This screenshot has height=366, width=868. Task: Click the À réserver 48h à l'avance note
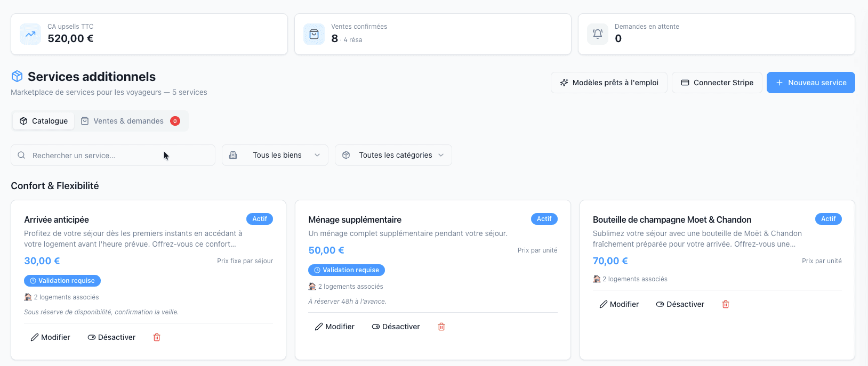[x=348, y=302]
